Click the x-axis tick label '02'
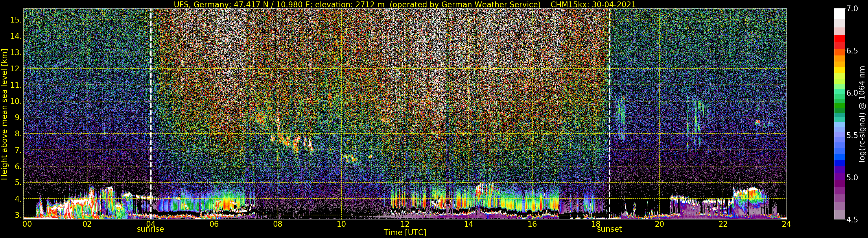868x238 pixels. (x=87, y=224)
